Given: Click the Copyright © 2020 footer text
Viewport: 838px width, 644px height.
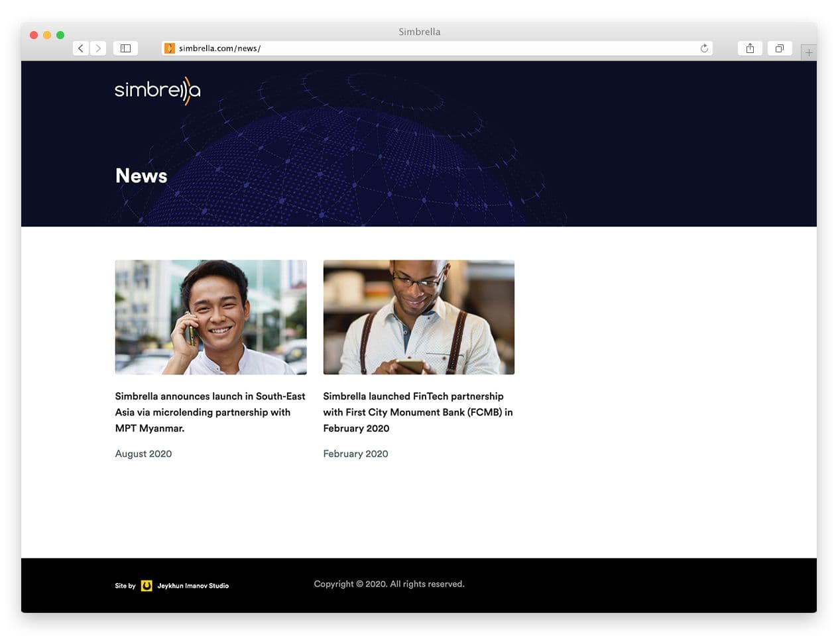Looking at the screenshot, I should pos(389,584).
